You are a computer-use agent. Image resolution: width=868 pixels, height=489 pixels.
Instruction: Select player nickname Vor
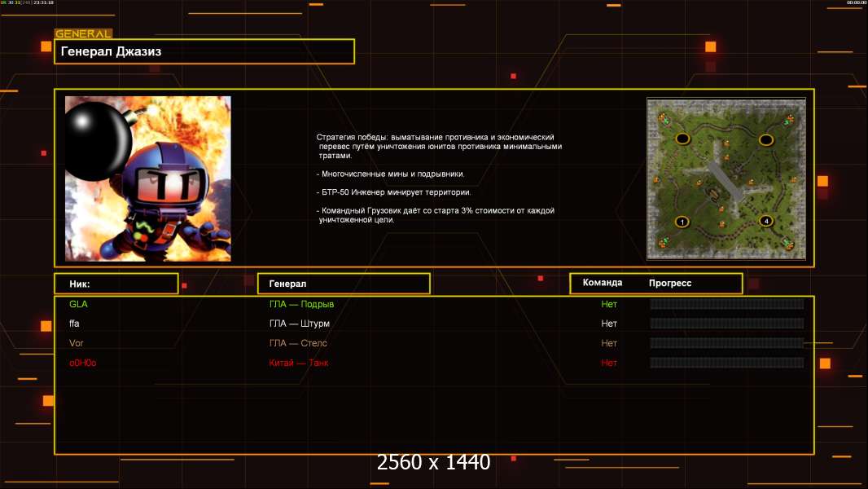tap(77, 343)
